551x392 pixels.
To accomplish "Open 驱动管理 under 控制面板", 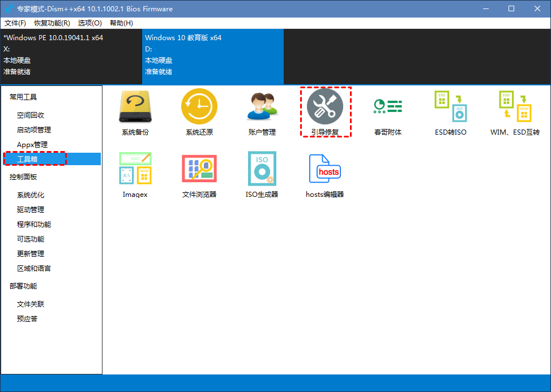I will point(33,209).
